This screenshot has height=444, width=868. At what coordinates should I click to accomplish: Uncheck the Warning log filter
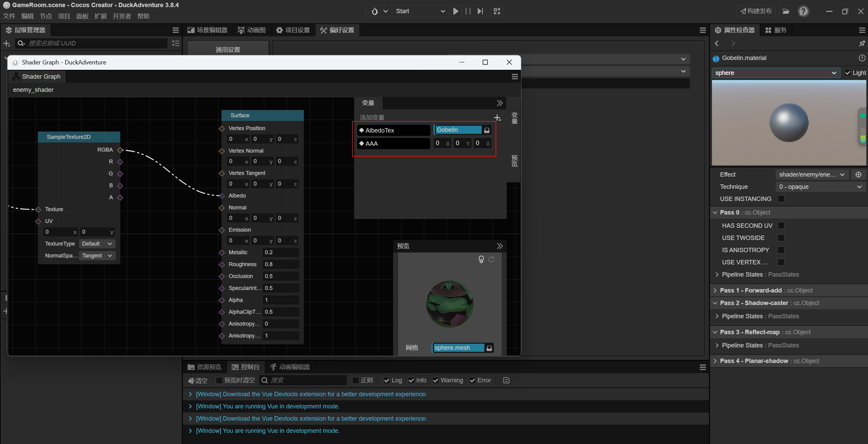click(x=436, y=380)
